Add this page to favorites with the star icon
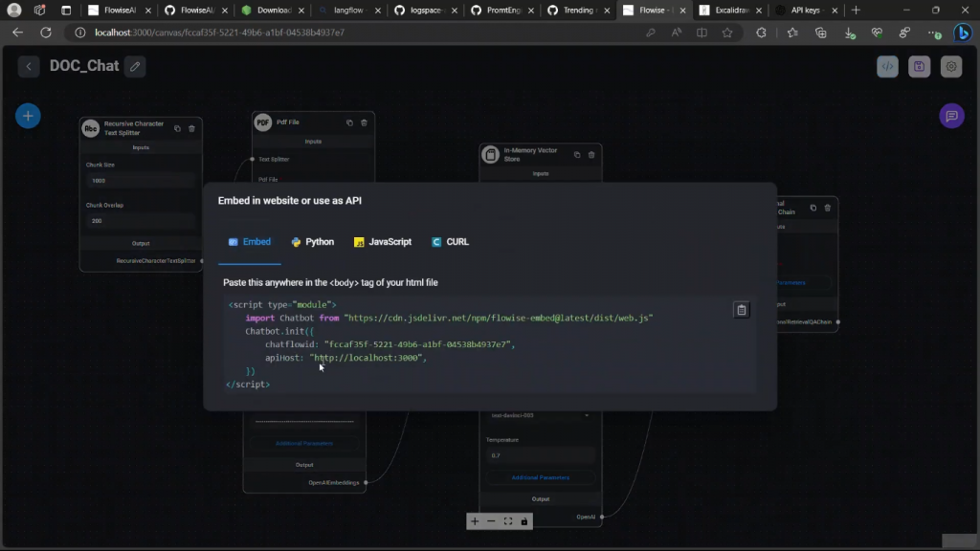Image resolution: width=980 pixels, height=551 pixels. 727,33
